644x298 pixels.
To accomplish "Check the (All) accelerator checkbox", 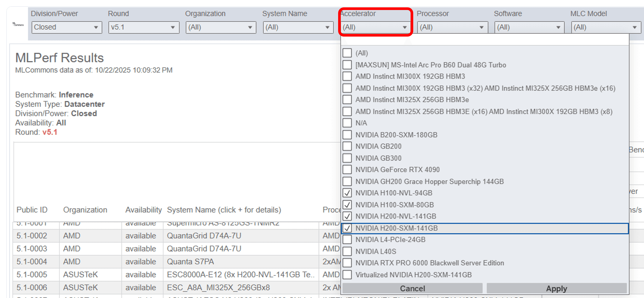I will (x=347, y=53).
